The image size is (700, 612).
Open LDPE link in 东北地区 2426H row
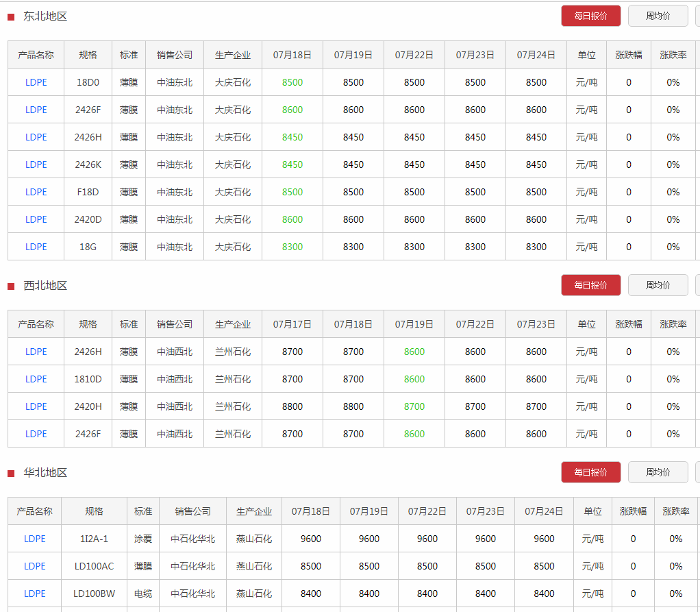click(x=36, y=137)
